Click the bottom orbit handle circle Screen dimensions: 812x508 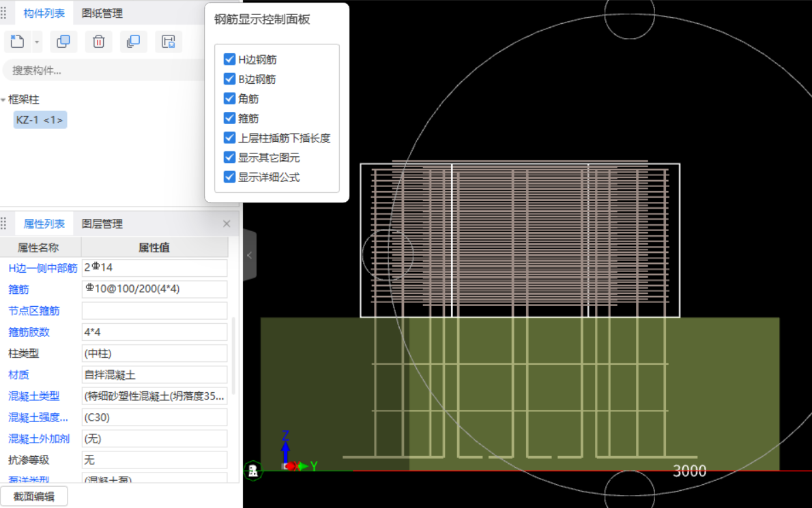tap(630, 490)
